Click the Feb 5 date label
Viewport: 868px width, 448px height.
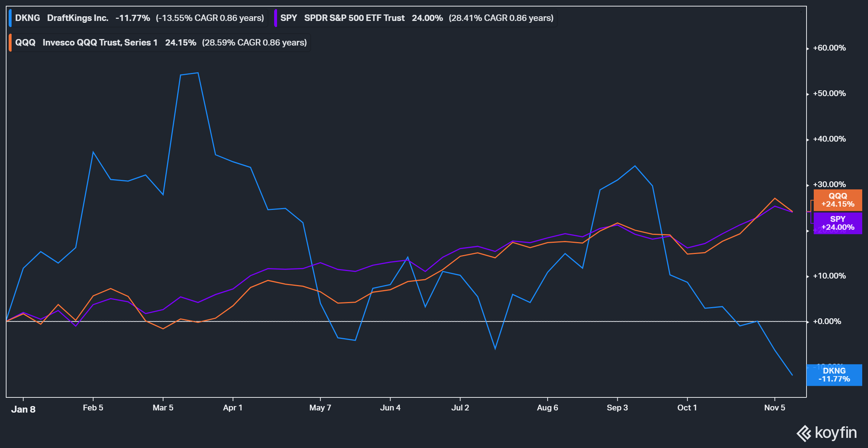point(93,408)
